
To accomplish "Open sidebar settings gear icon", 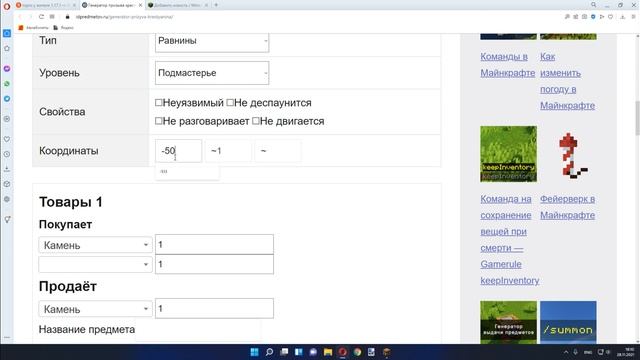I will (7, 199).
